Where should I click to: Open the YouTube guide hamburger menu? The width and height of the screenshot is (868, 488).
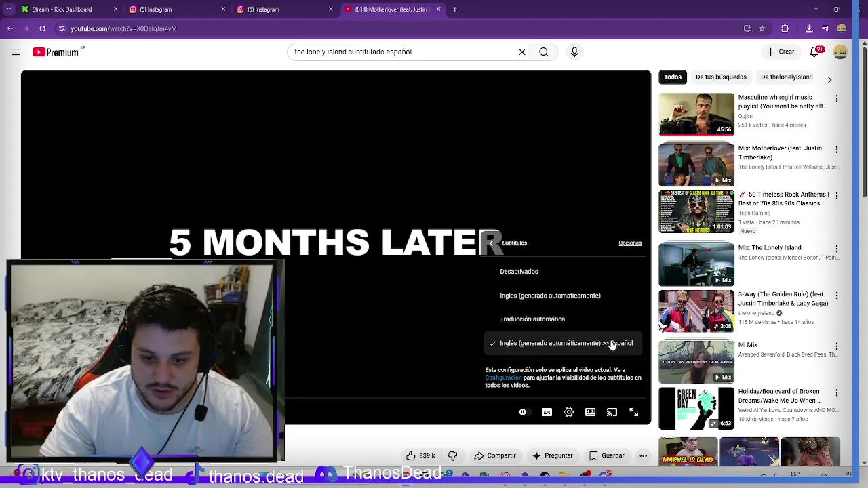(x=16, y=52)
